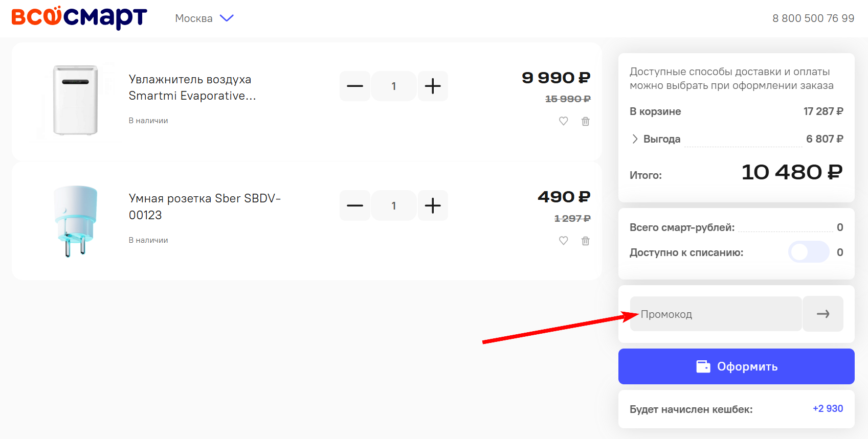Image resolution: width=868 pixels, height=439 pixels.
Task: Enable the smart-rubles spending toggle
Action: tap(809, 252)
